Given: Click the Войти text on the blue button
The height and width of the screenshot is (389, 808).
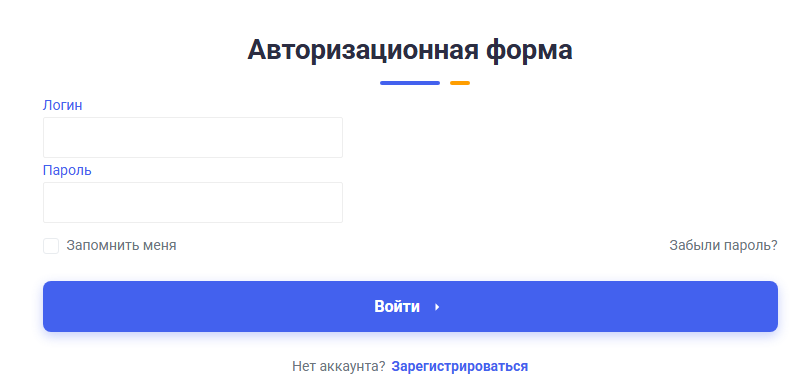Looking at the screenshot, I should (397, 307).
